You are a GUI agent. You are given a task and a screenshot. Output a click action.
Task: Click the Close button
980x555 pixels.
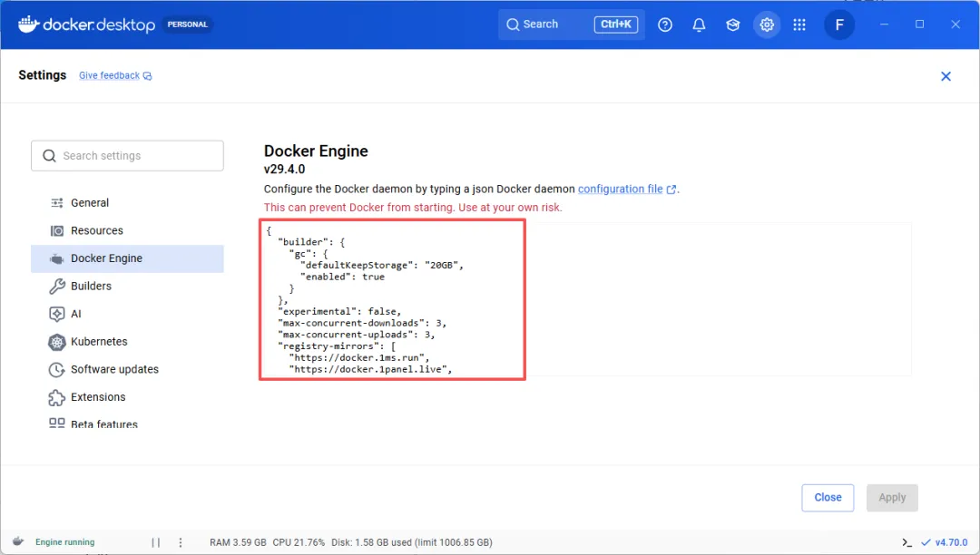[x=828, y=498]
